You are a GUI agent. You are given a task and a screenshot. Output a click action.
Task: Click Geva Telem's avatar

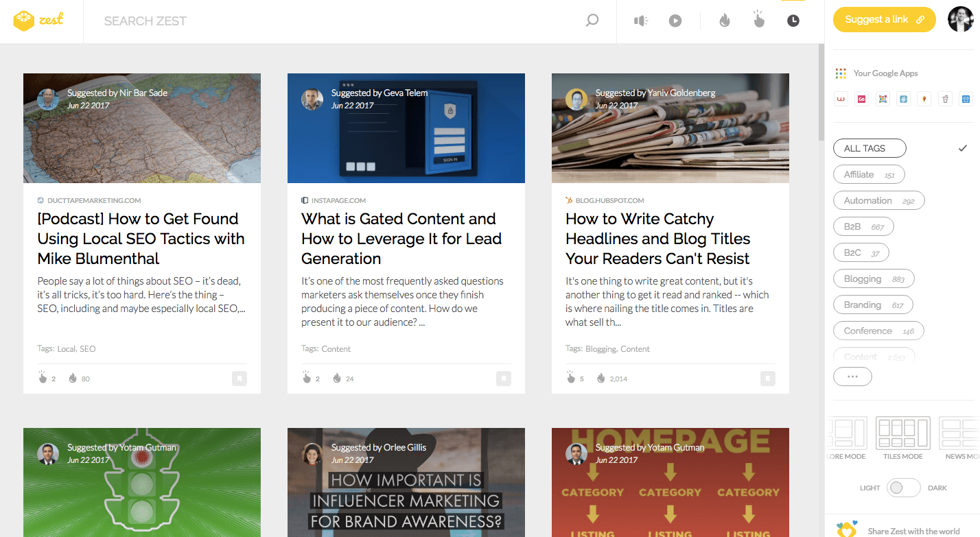[x=312, y=99]
